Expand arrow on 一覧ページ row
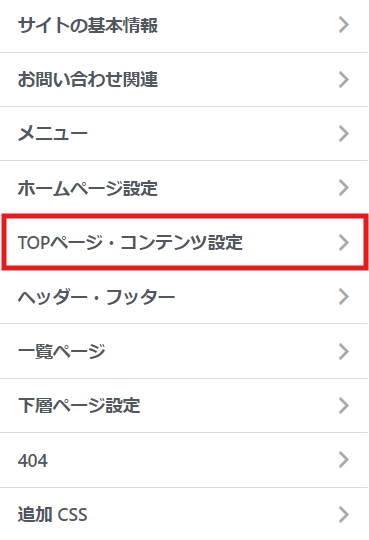Screen dimensions: 369x540 [344, 351]
